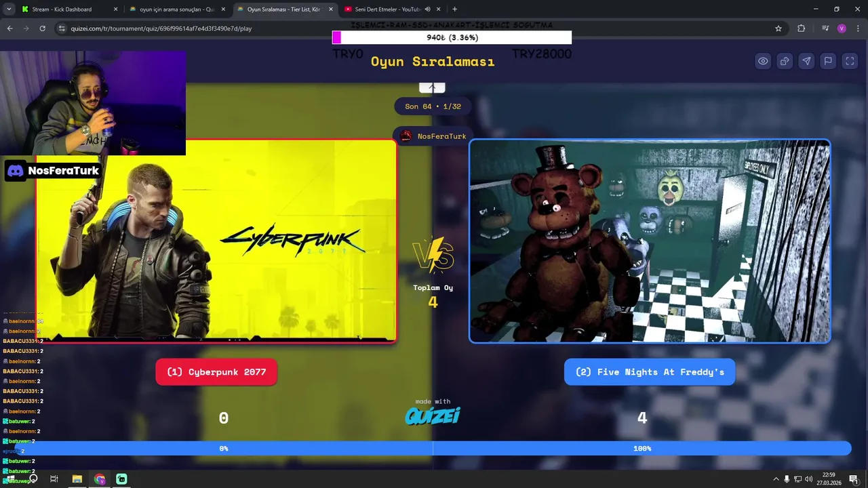Viewport: 868px width, 488px height.
Task: Click the flag report icon
Action: pyautogui.click(x=828, y=61)
